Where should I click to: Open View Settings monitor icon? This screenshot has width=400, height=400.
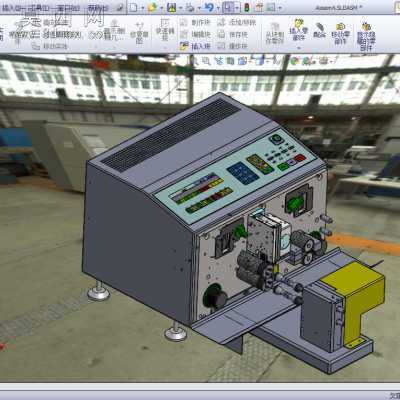[323, 61]
